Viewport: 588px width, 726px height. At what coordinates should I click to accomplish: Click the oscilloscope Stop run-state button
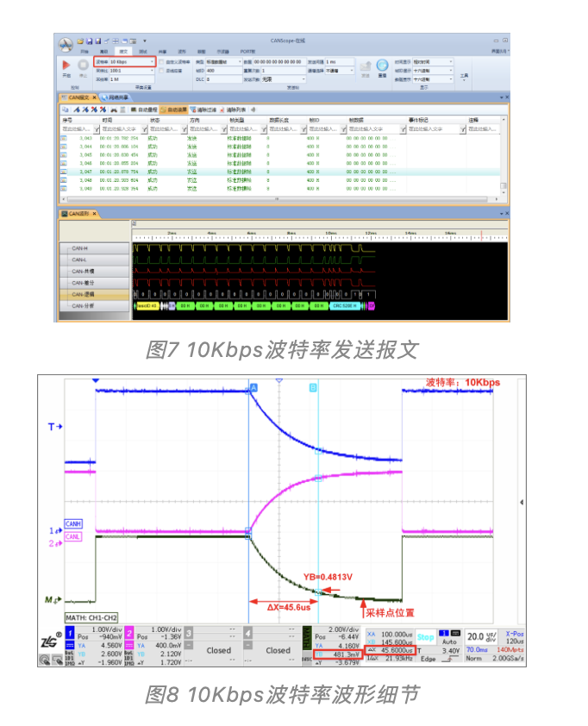426,637
